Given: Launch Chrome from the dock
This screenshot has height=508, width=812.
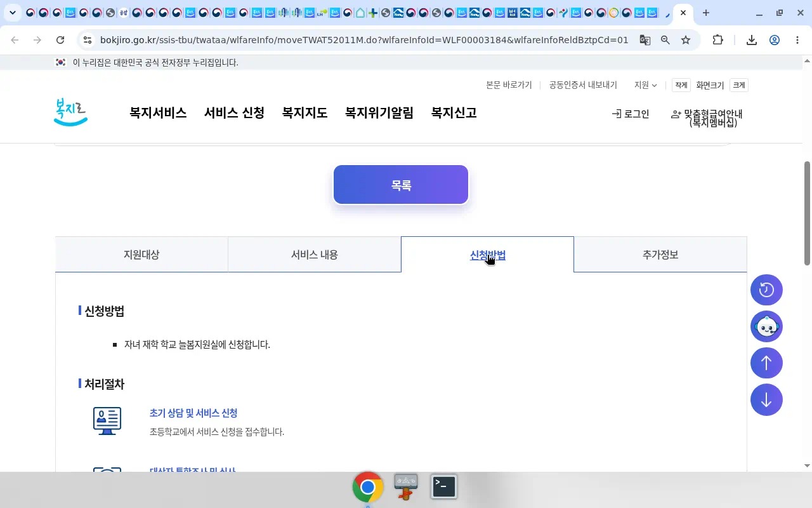Looking at the screenshot, I should coord(368,487).
